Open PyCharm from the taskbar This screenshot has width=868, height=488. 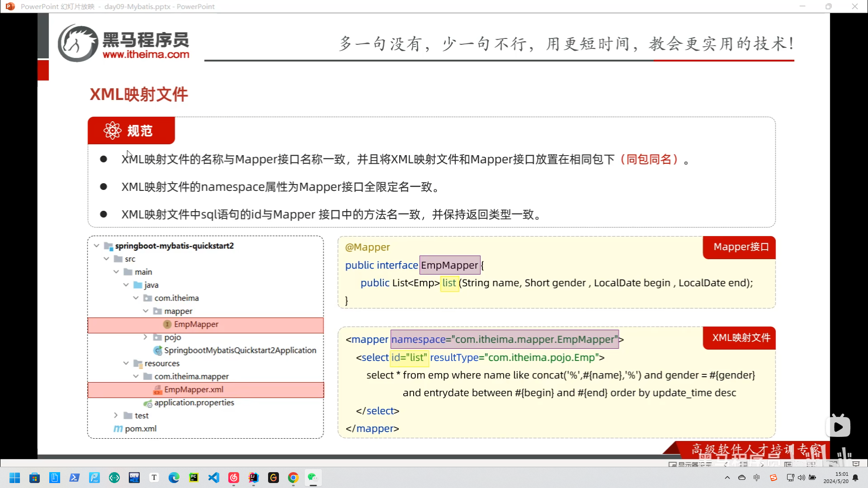[x=194, y=478]
